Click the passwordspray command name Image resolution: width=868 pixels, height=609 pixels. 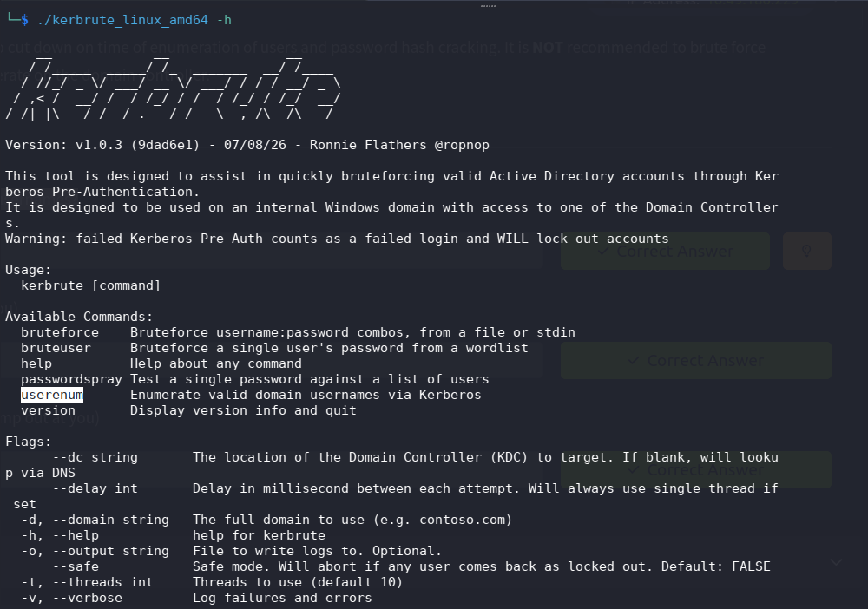pos(71,379)
